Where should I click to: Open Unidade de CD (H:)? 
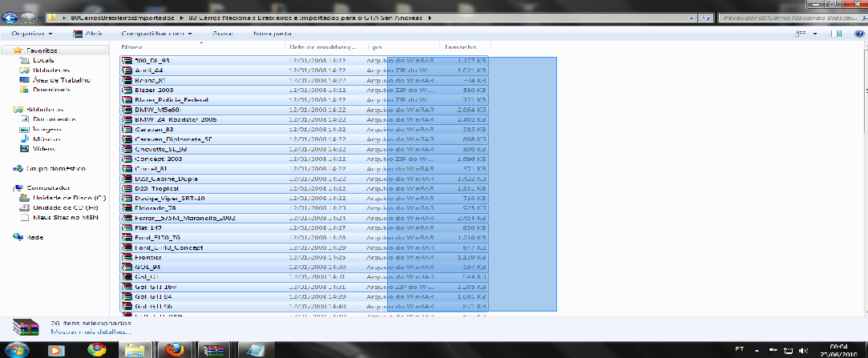pos(66,208)
